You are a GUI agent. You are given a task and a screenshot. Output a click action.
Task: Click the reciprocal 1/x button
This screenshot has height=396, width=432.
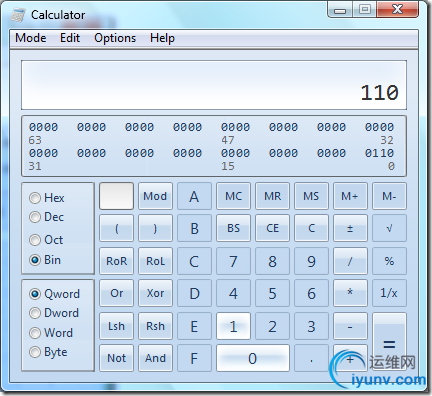[389, 293]
